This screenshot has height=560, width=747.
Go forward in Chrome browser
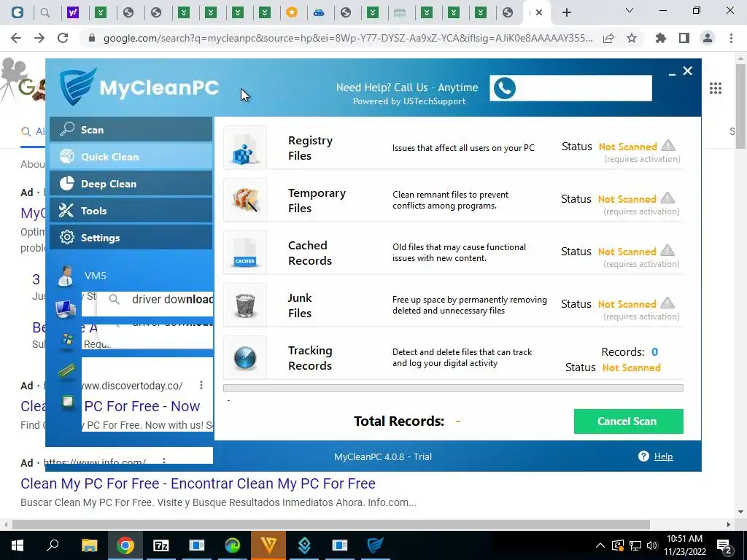pyautogui.click(x=39, y=38)
